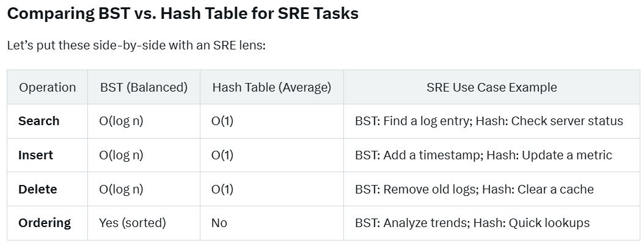
Task: Click the O(1) cell in Insert row
Action: [x=222, y=155]
